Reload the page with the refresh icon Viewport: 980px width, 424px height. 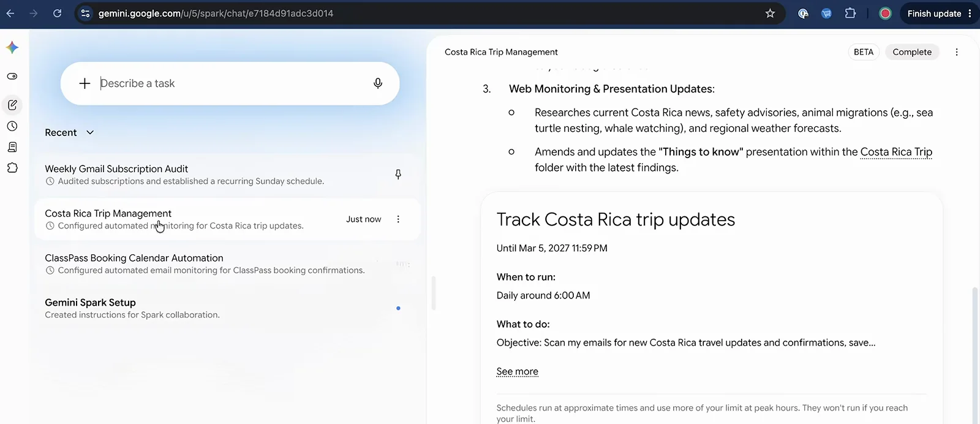(x=57, y=13)
